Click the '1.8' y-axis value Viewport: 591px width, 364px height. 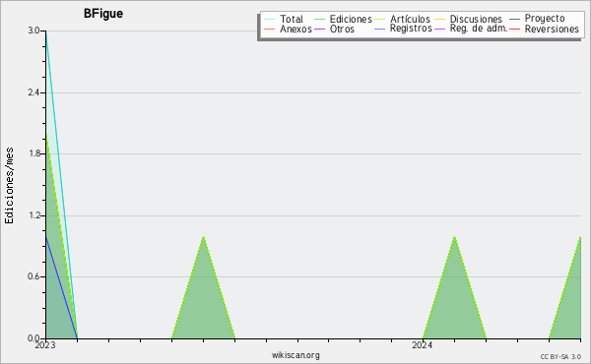(33, 153)
